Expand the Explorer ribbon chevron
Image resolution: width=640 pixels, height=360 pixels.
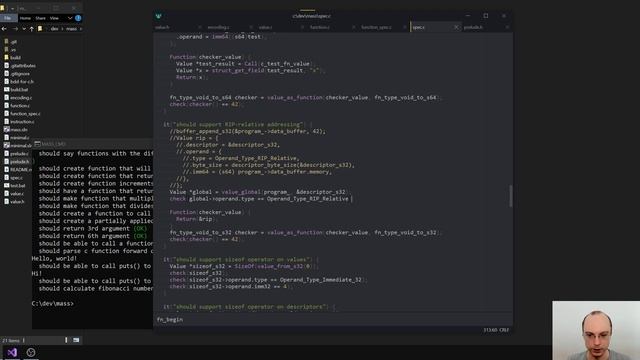(70, 18)
